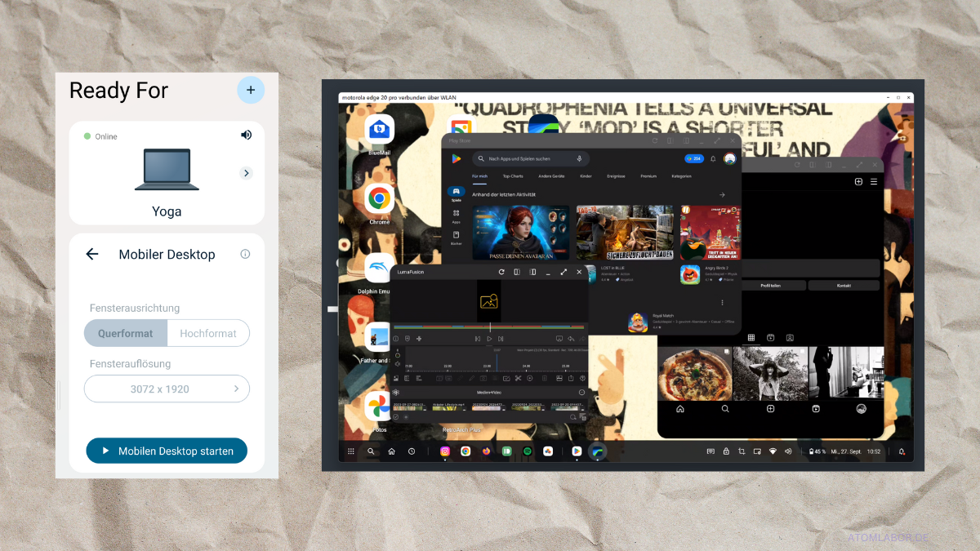This screenshot has width=980, height=551.
Task: Open Yoga device details via chevron
Action: [x=246, y=173]
